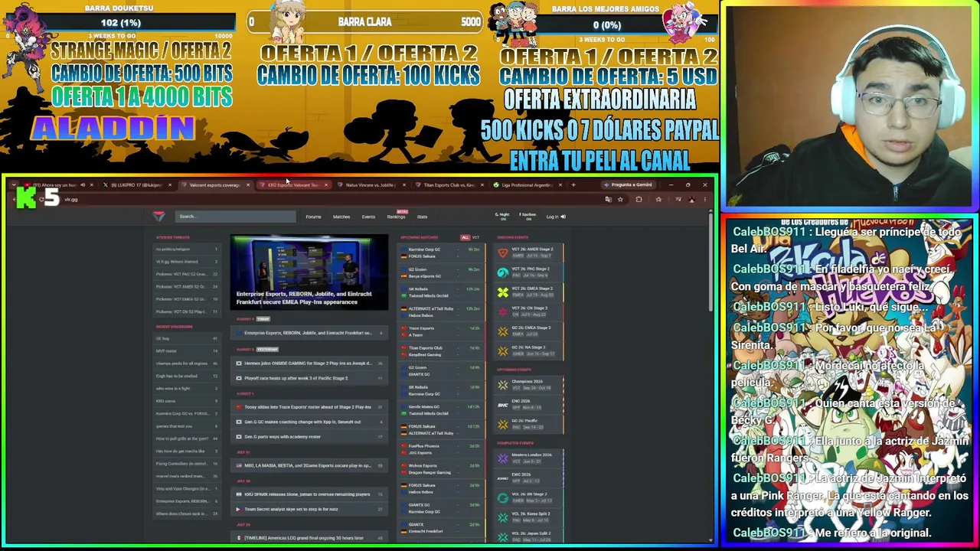The image size is (980, 551).
Task: Open Toosy slides into Trace Esports article
Action: (310, 407)
